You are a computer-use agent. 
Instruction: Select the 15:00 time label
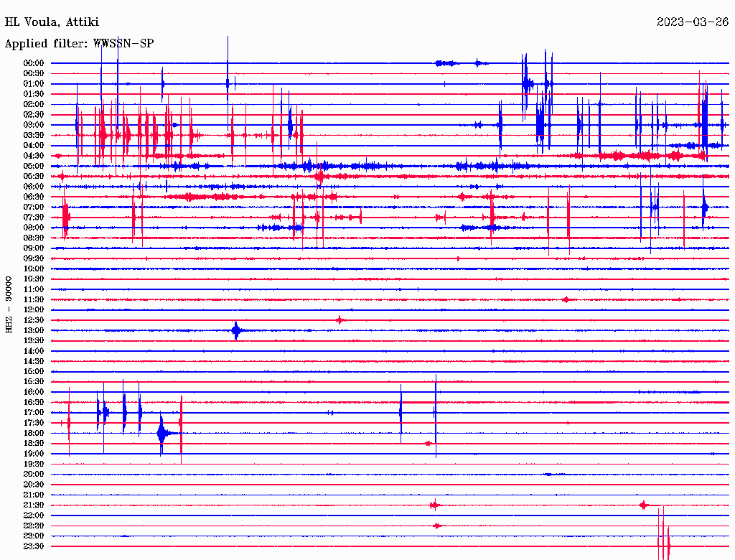[x=34, y=371]
